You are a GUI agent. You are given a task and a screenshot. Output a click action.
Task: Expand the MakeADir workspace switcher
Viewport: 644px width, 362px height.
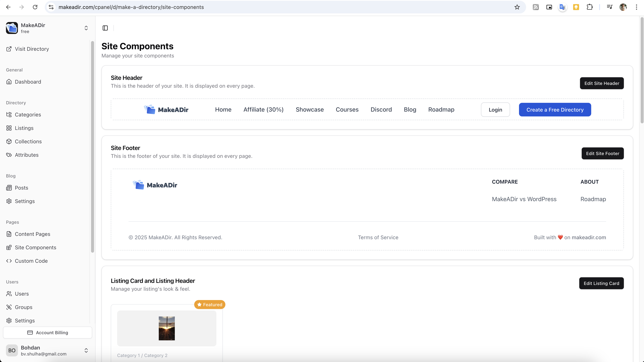(86, 28)
